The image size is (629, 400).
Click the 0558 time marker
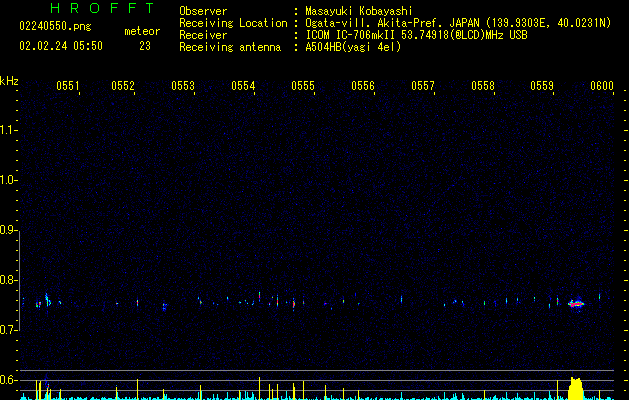pyautogui.click(x=483, y=86)
